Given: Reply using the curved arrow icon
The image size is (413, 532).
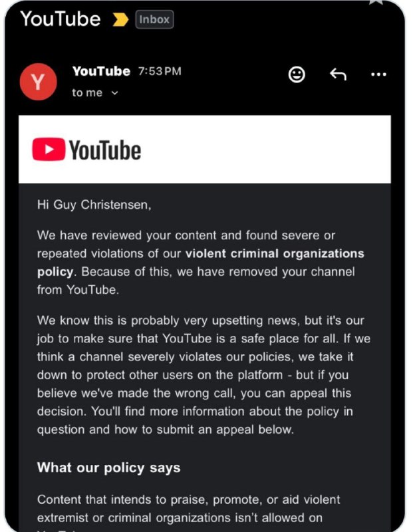Looking at the screenshot, I should point(338,74).
